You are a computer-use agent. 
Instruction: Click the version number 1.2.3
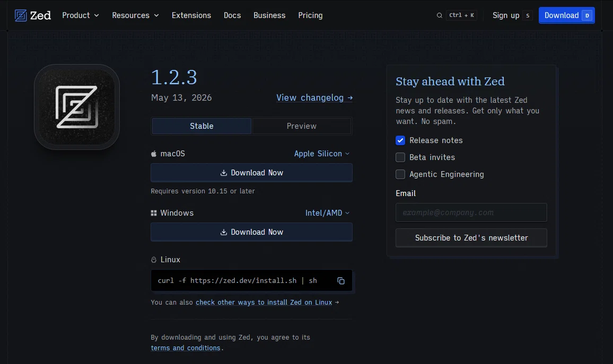174,77
